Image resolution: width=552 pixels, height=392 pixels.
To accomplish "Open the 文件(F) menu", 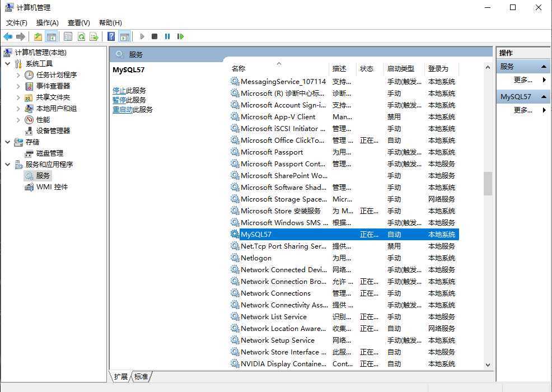I will click(x=17, y=23).
